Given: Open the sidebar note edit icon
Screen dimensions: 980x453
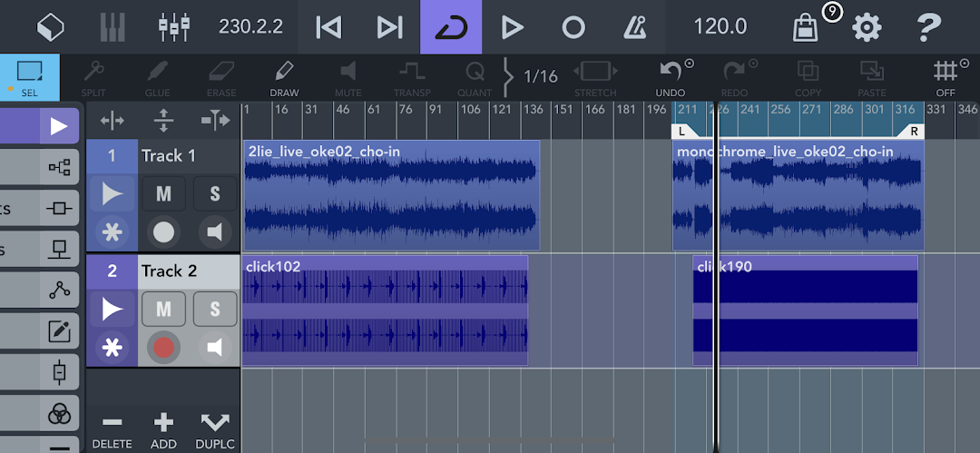Looking at the screenshot, I should coord(59,331).
